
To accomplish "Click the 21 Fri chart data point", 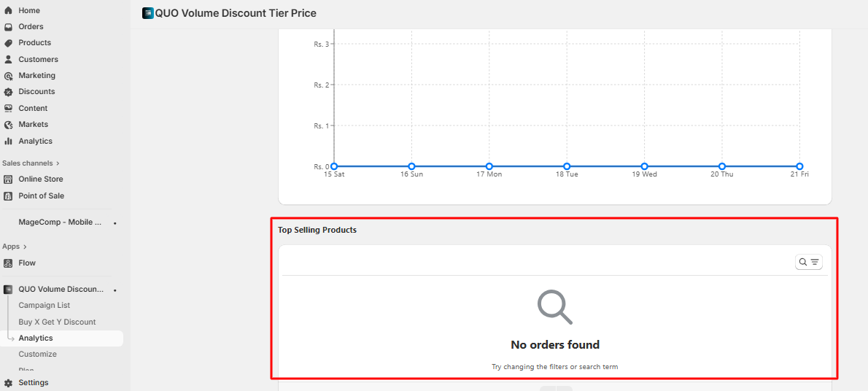I will pyautogui.click(x=799, y=166).
